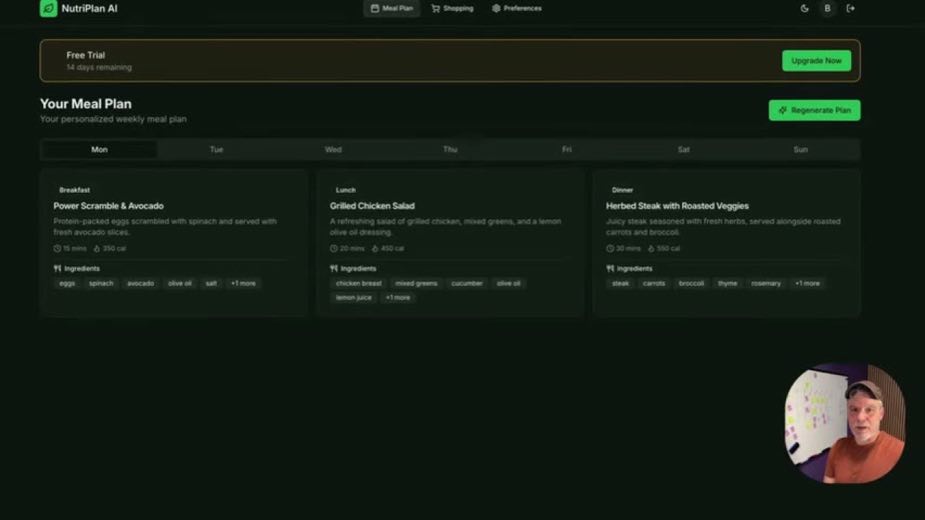Click breakfast Ingredients utensils icon
This screenshot has width=925, height=520.
57,269
